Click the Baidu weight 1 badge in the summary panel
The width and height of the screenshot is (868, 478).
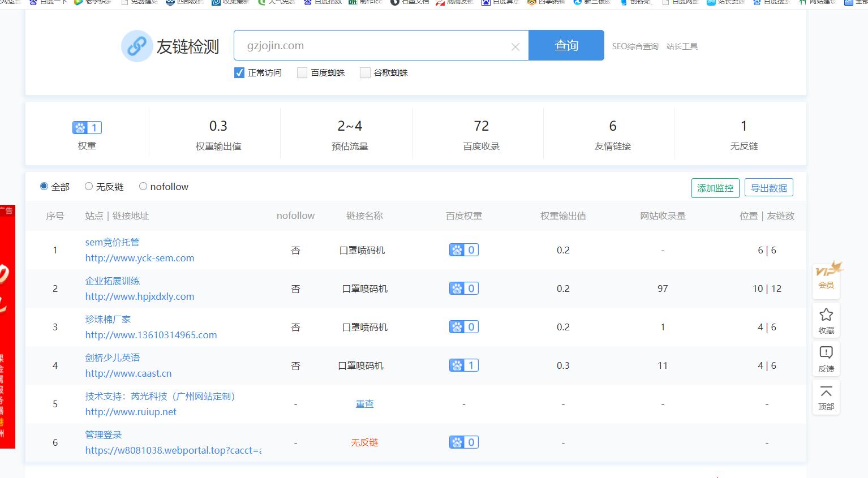(x=87, y=128)
